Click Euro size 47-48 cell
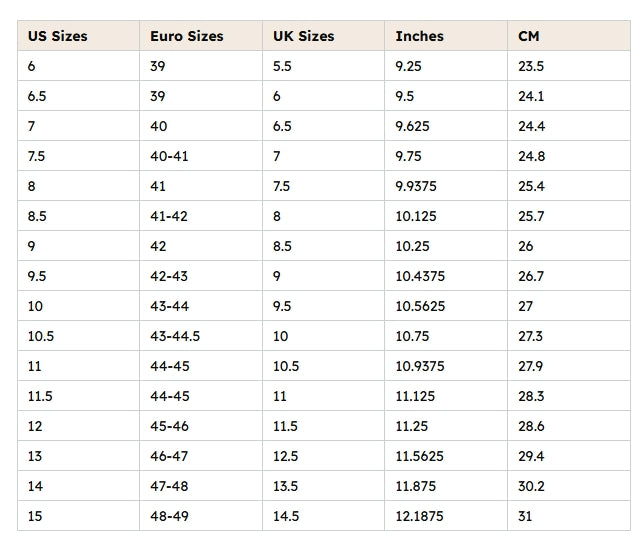 tap(201, 486)
